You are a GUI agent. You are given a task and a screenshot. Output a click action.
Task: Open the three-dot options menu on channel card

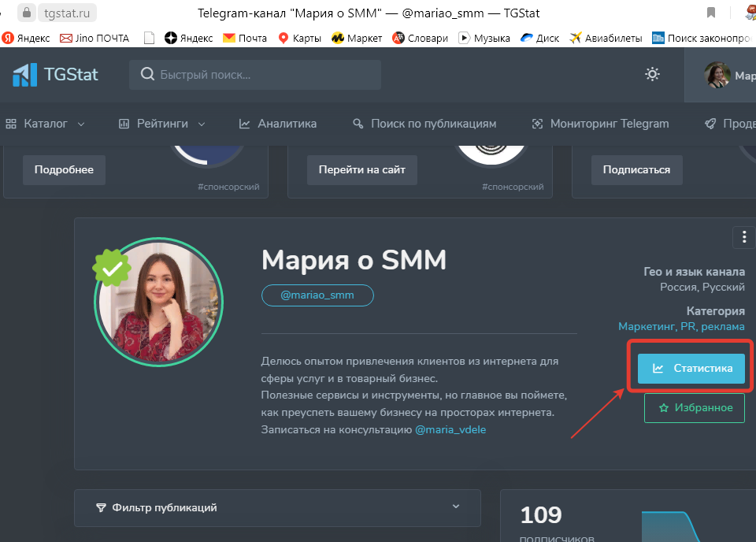pyautogui.click(x=743, y=236)
